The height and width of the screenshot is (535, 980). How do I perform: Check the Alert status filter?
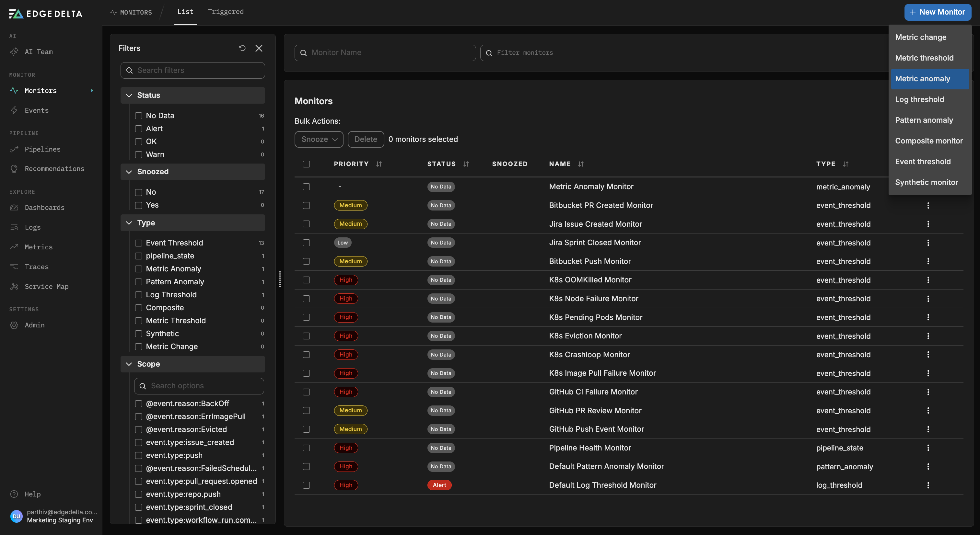(138, 129)
